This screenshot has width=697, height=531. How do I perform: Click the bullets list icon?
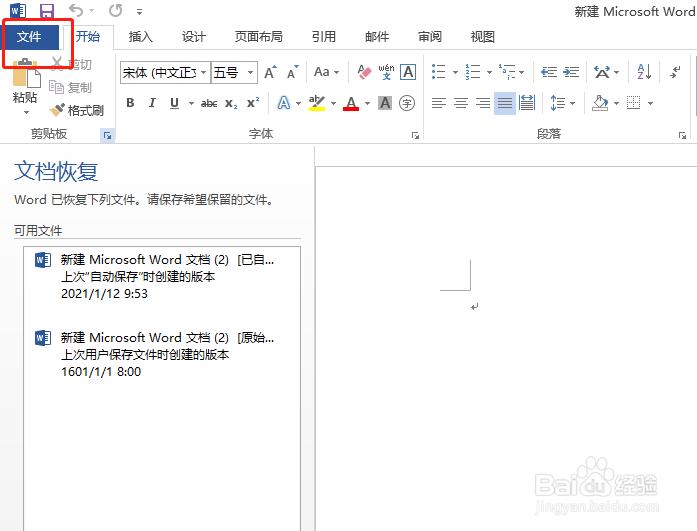coord(439,72)
